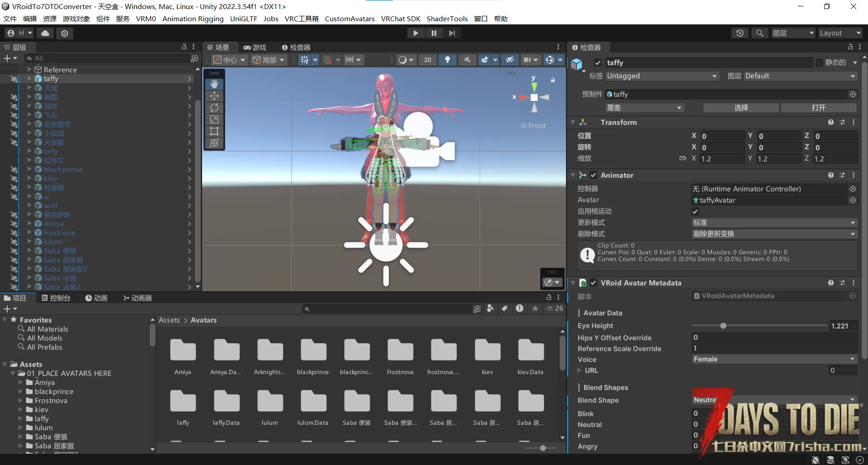This screenshot has width=868, height=465.
Task: Click the 打开 prefab button
Action: tap(818, 108)
